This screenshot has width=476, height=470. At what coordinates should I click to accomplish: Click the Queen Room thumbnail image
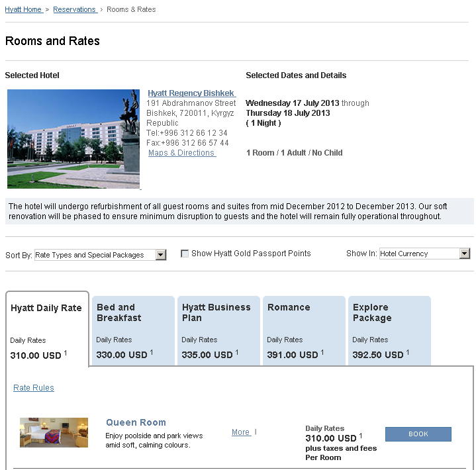click(x=54, y=432)
